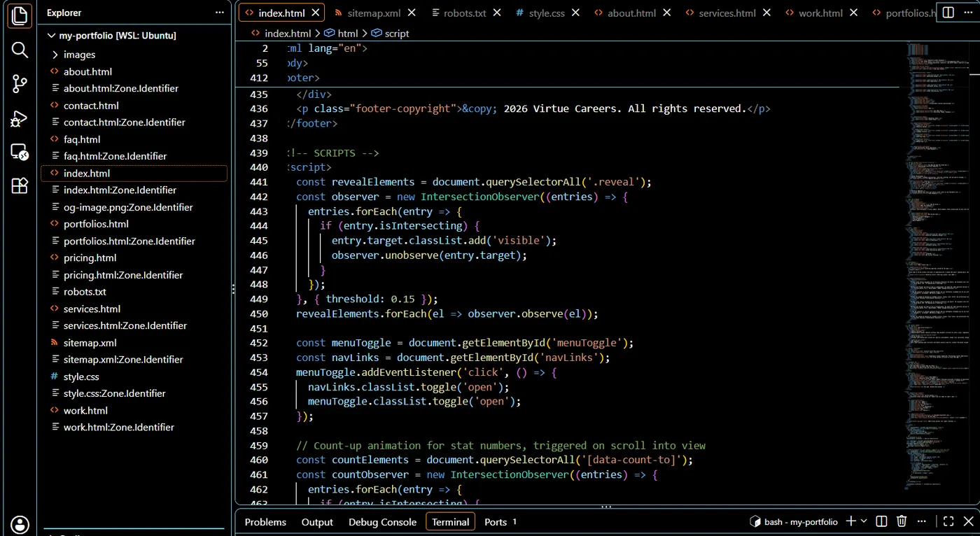980x536 pixels.
Task: Open the script breadcrumb dropdown
Action: click(x=391, y=33)
